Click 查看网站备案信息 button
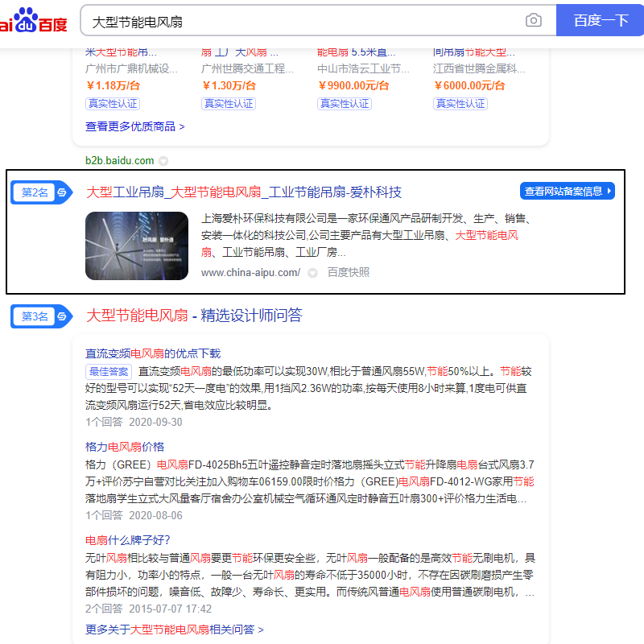 568,191
